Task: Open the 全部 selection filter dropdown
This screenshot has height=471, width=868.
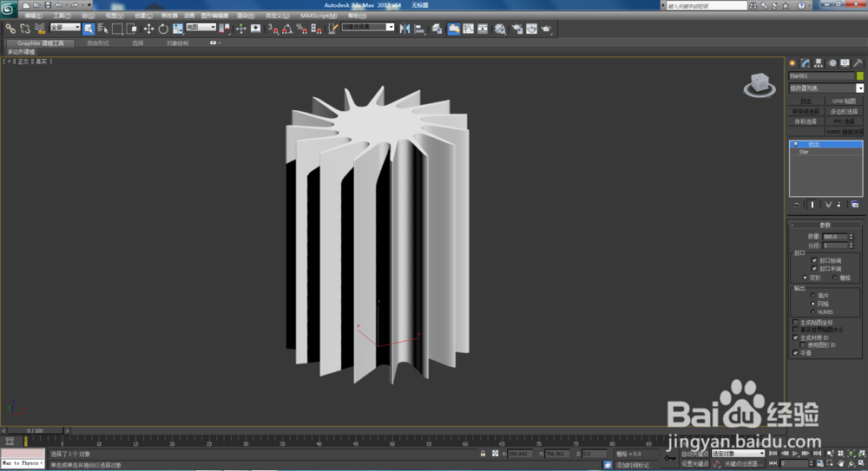Action: click(x=65, y=28)
